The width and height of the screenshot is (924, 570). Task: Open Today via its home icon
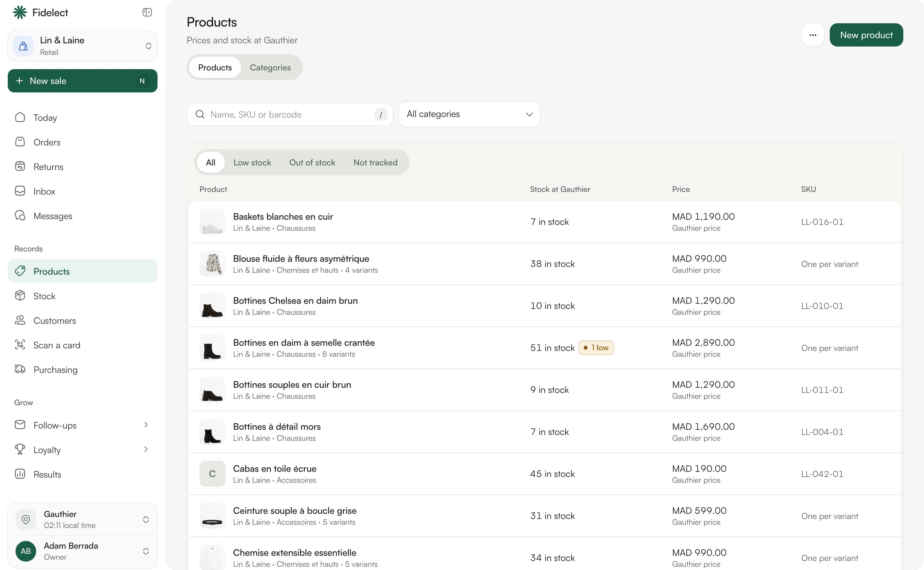tap(20, 117)
